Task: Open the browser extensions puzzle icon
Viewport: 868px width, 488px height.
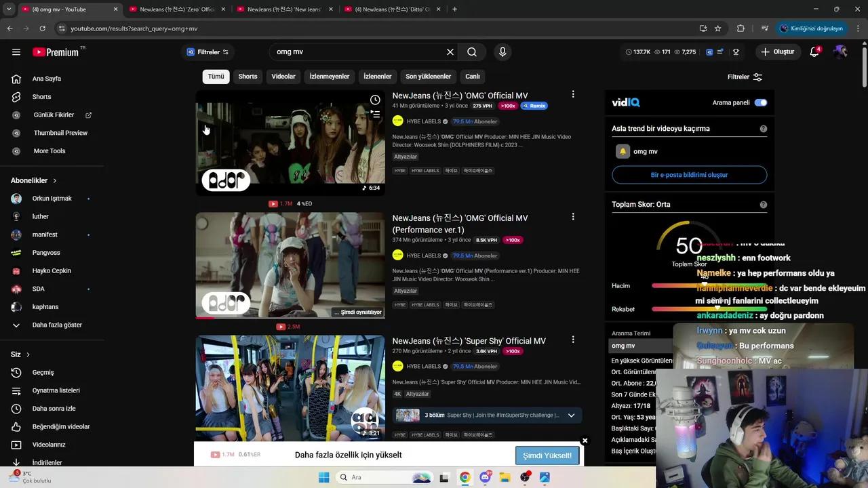Action: pyautogui.click(x=741, y=28)
